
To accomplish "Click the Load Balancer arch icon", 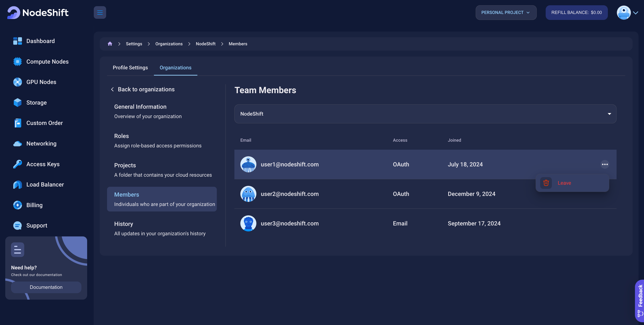I will [18, 185].
